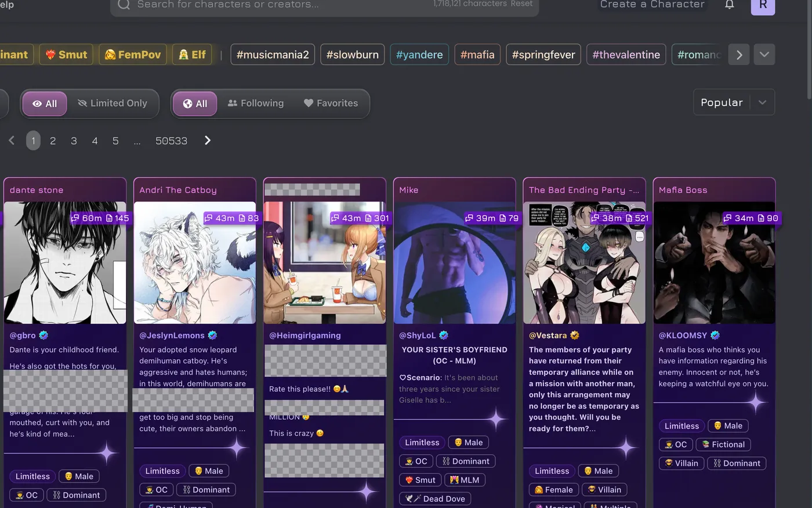Open the Popular sort dropdown
The image size is (812, 508).
click(734, 103)
